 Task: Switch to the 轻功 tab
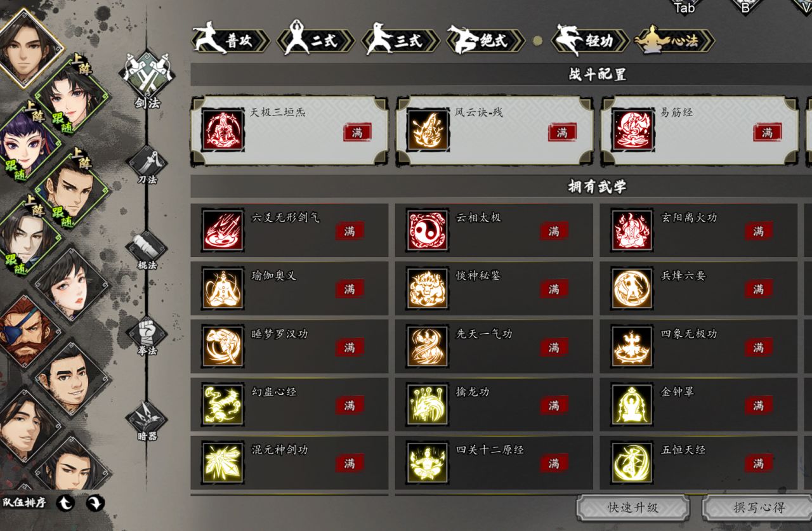click(x=591, y=41)
